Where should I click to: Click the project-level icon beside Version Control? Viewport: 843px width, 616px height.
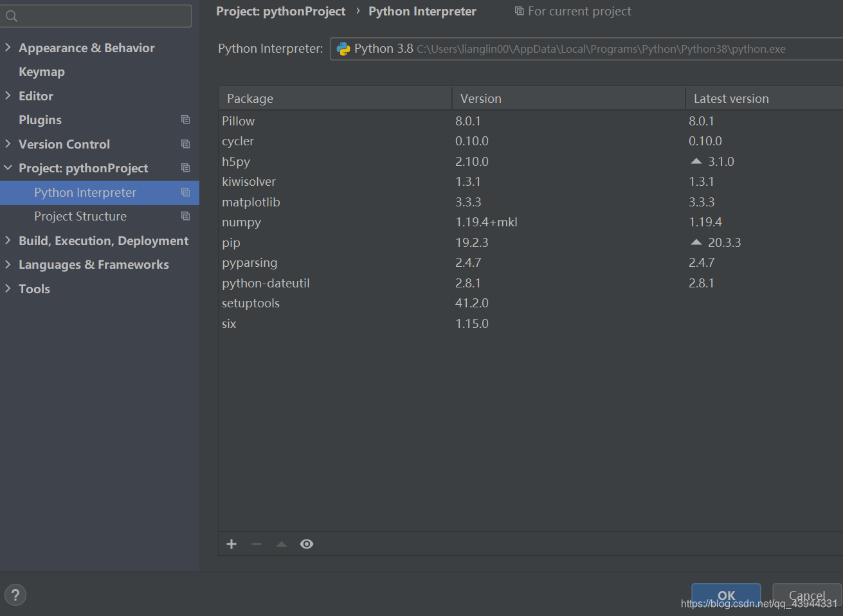[185, 144]
